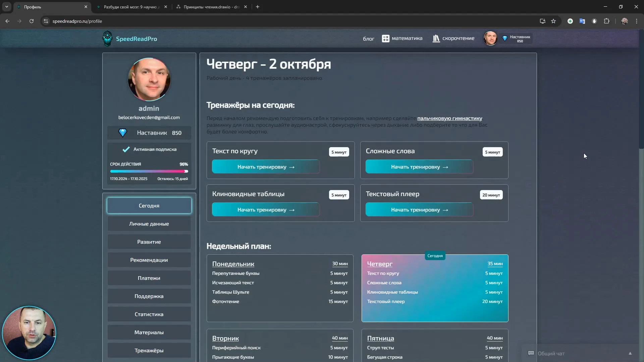Reload the page
Image resolution: width=644 pixels, height=362 pixels.
32,21
